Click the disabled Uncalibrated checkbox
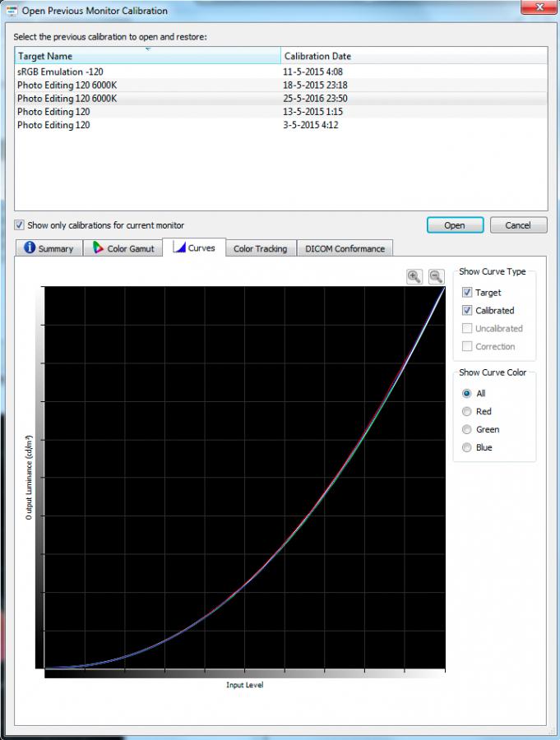Image resolution: width=560 pixels, height=740 pixels. [x=467, y=328]
